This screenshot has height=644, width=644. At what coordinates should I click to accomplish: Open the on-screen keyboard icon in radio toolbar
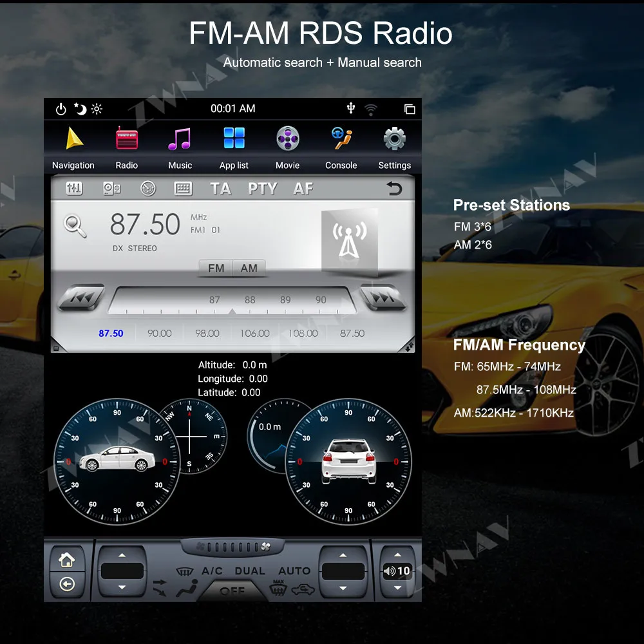(183, 188)
